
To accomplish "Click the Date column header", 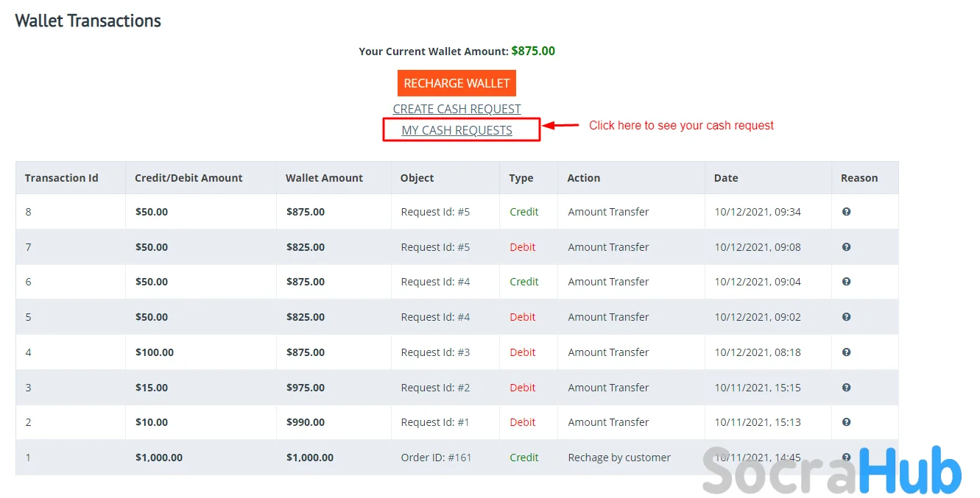I will tap(726, 178).
